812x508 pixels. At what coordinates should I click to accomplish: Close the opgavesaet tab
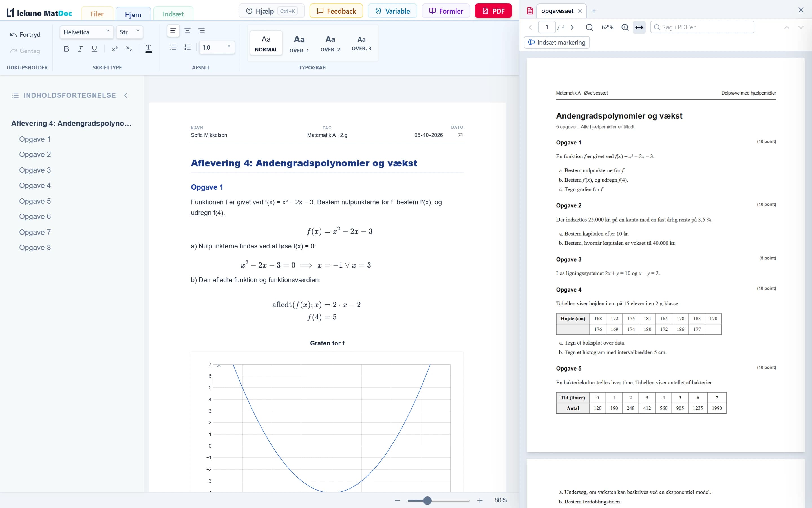click(x=580, y=11)
